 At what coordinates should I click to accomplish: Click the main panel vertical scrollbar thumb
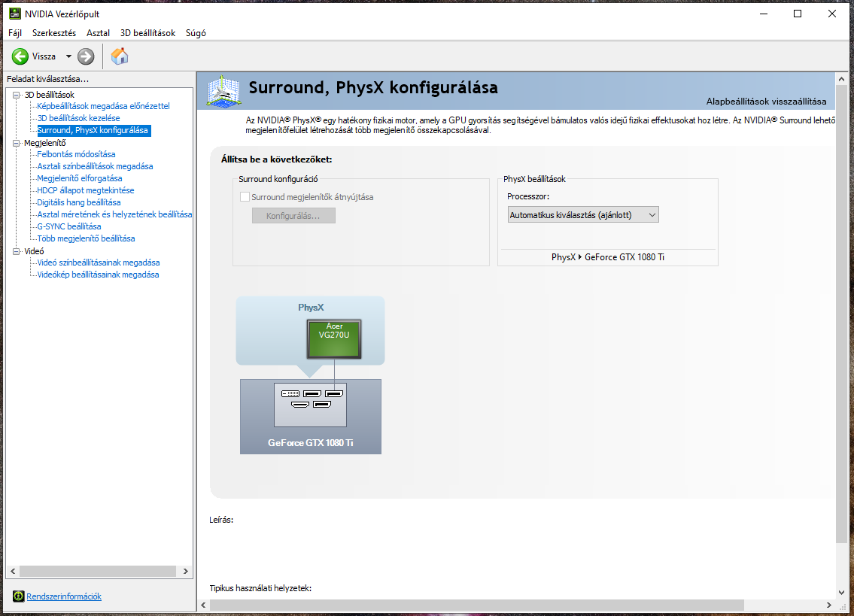pos(841,314)
